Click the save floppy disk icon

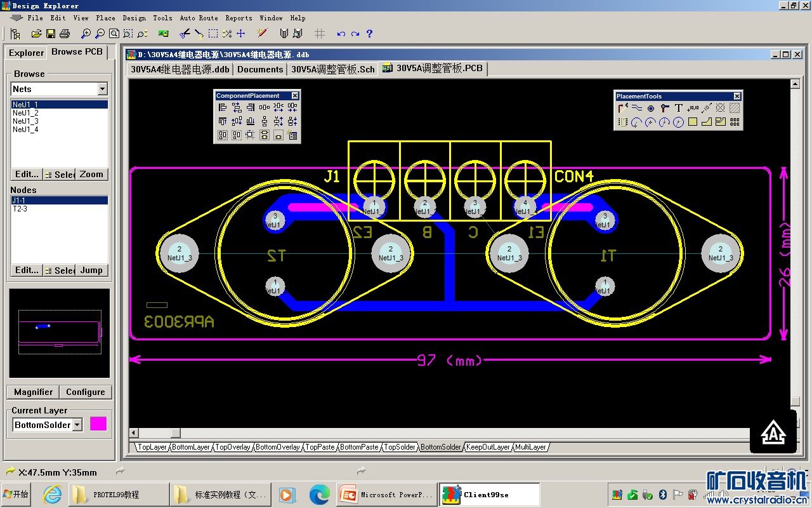point(50,34)
